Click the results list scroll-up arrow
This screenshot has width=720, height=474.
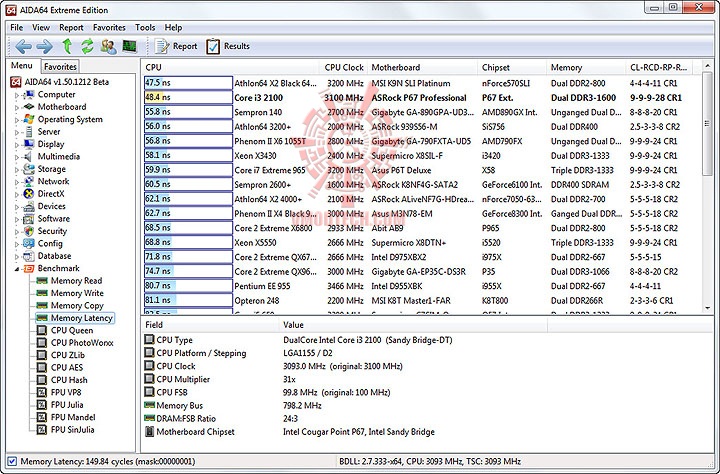tap(708, 67)
